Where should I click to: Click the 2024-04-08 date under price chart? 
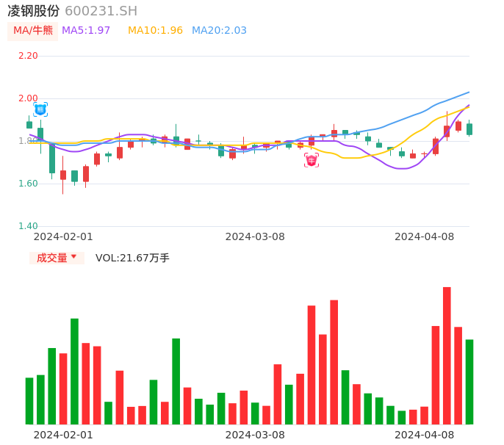425,236
